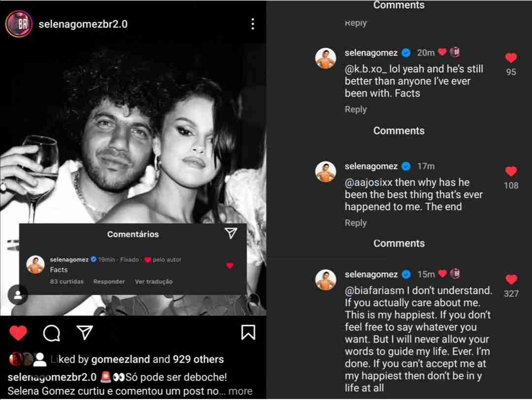Image resolution: width=532 pixels, height=400 pixels.
Task: Save the post with the bookmark icon
Action: coord(248,333)
